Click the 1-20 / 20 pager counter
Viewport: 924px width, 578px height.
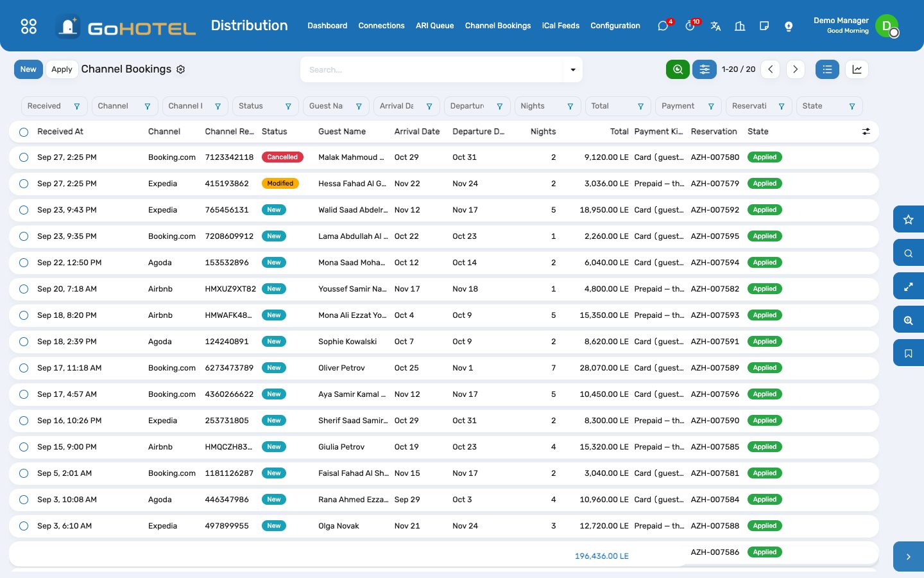739,69
